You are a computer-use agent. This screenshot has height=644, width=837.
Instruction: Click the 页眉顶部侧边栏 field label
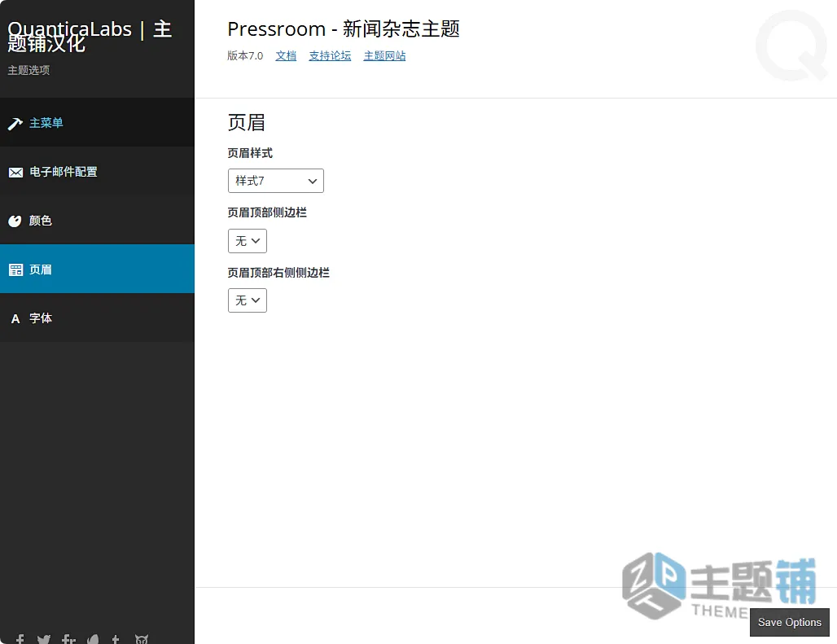[x=267, y=212]
